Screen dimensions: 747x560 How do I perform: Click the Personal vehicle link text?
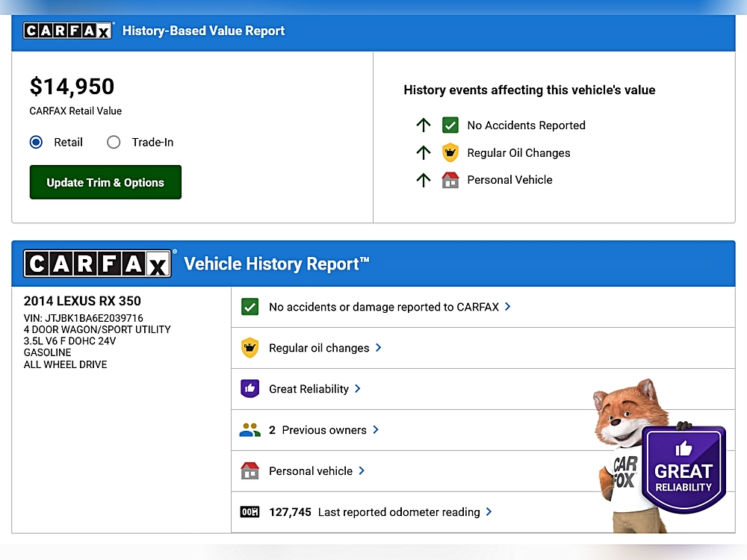click(310, 471)
